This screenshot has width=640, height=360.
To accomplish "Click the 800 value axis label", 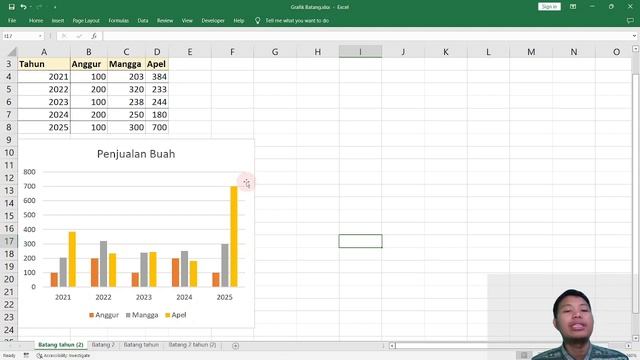I will point(29,172).
